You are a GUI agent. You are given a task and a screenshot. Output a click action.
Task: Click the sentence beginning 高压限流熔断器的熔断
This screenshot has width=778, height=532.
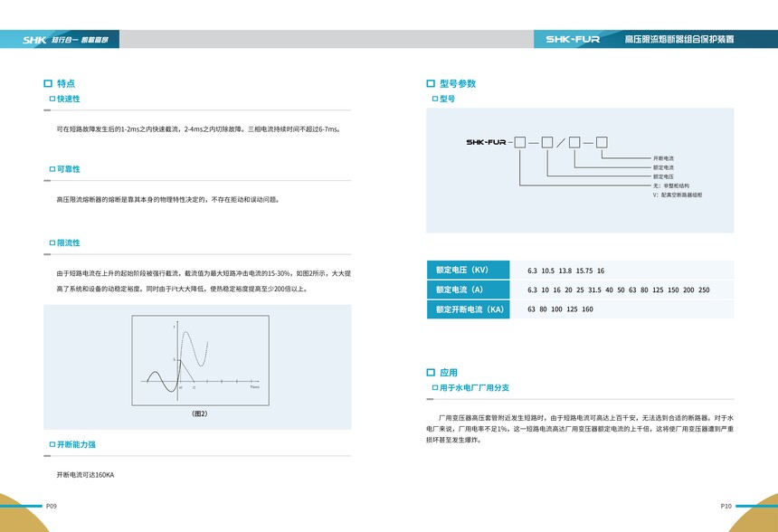pos(168,199)
